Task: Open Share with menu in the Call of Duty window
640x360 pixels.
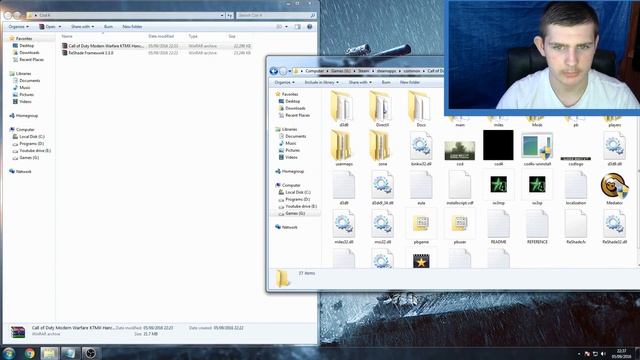Action: coord(360,82)
